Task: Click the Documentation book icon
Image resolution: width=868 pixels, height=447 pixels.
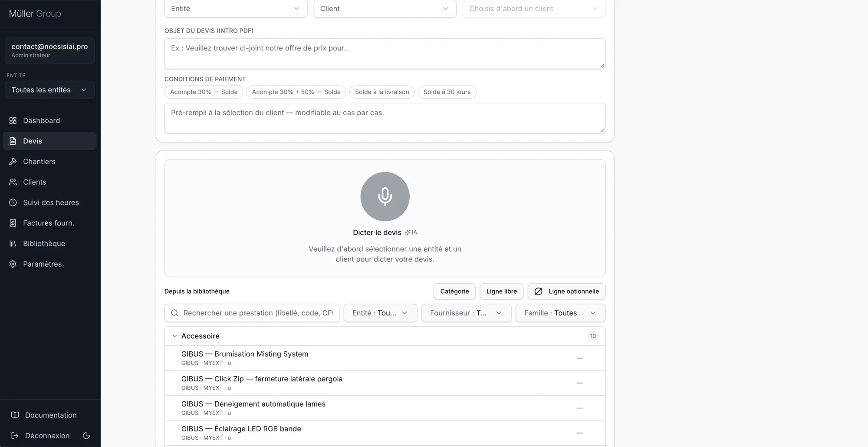Action: point(15,415)
